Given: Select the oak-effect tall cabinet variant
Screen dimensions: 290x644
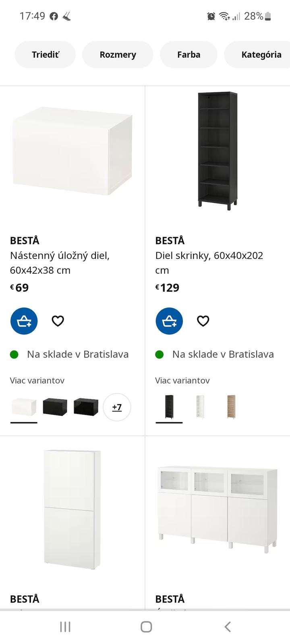Looking at the screenshot, I should (231, 407).
